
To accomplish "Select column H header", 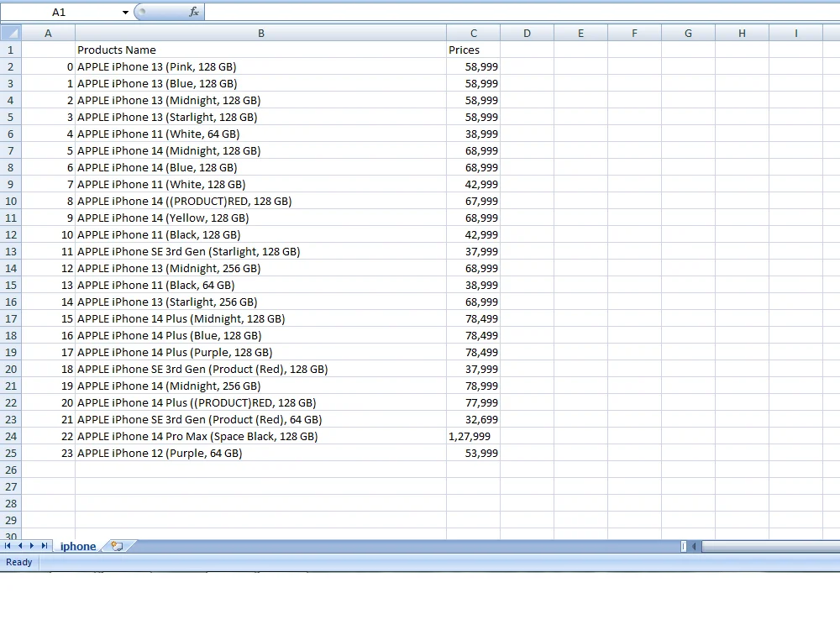I will 742,34.
